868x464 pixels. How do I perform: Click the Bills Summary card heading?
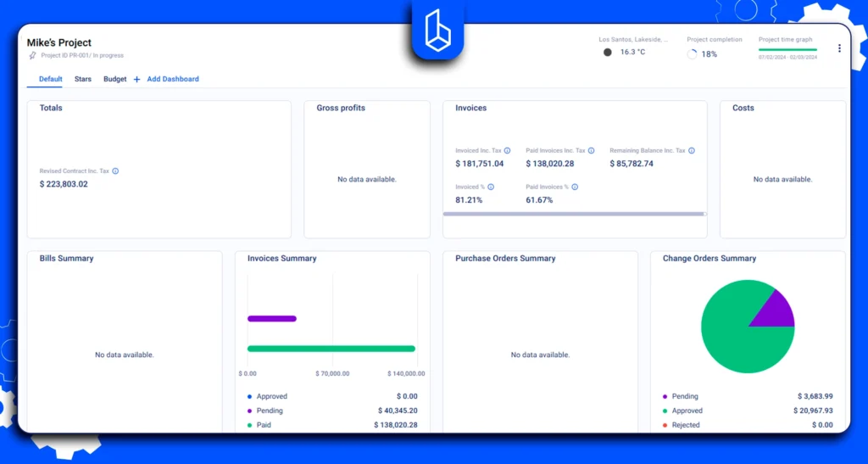pyautogui.click(x=66, y=259)
